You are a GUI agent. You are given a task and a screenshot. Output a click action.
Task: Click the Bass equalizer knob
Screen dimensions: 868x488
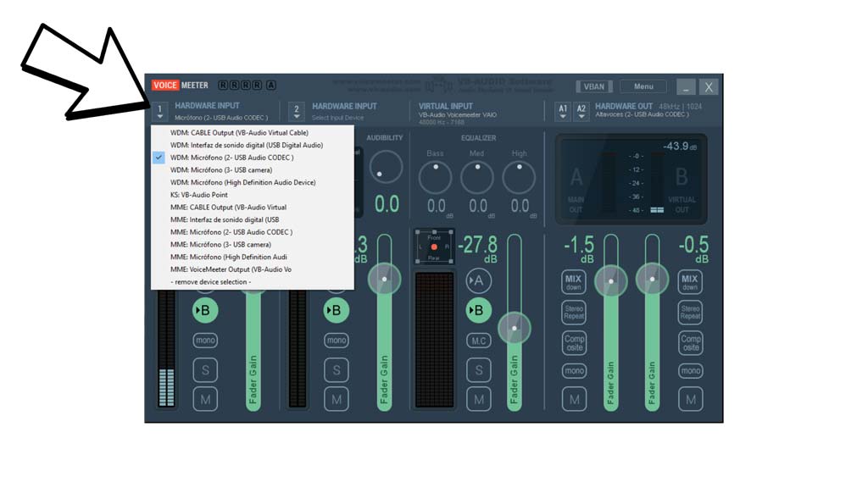click(x=435, y=177)
